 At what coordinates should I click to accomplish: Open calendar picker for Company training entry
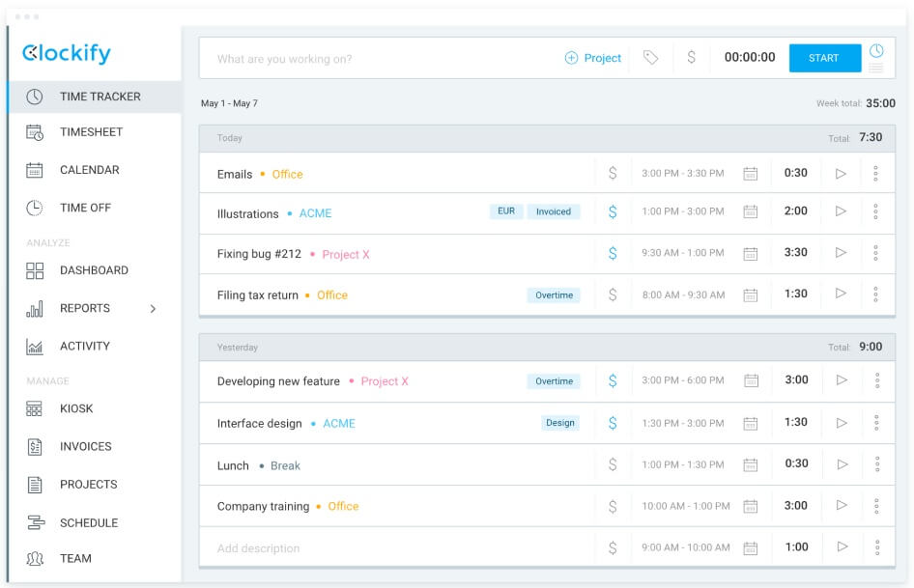(750, 506)
